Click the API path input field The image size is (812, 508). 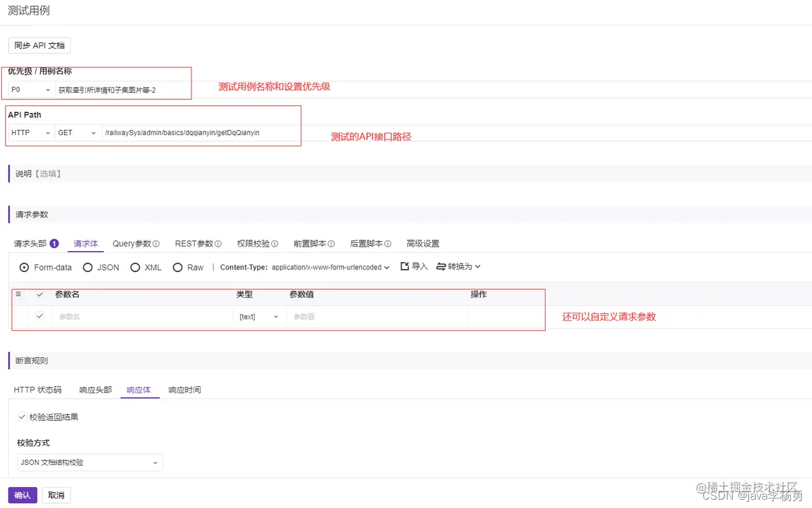[190, 133]
